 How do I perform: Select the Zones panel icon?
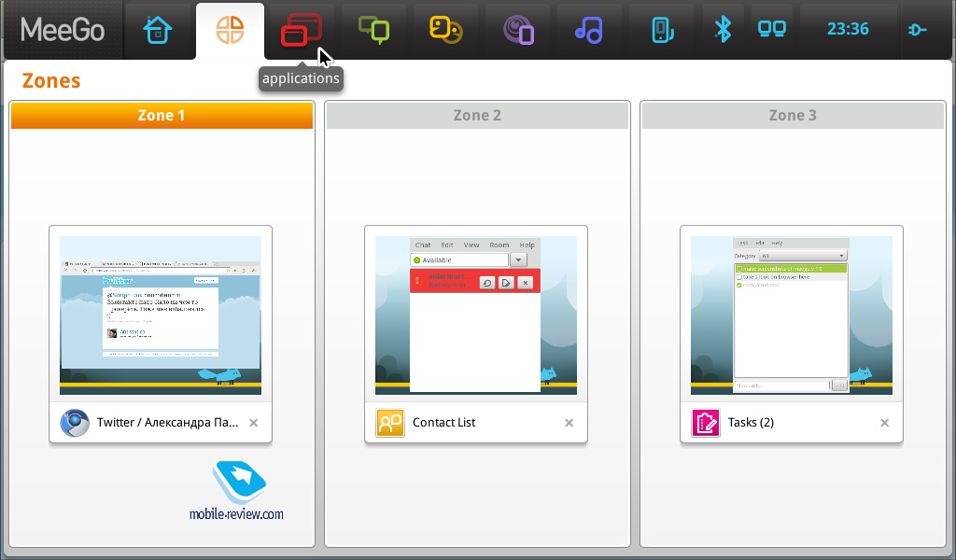[230, 30]
